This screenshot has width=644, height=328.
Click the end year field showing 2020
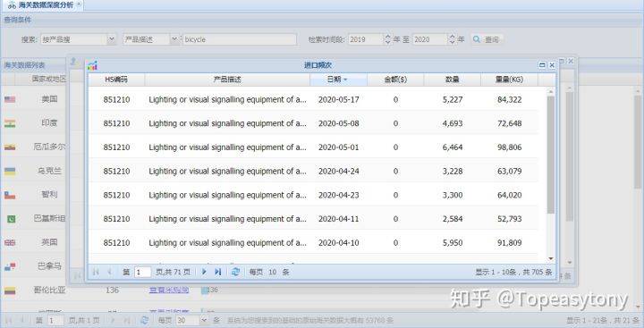430,39
